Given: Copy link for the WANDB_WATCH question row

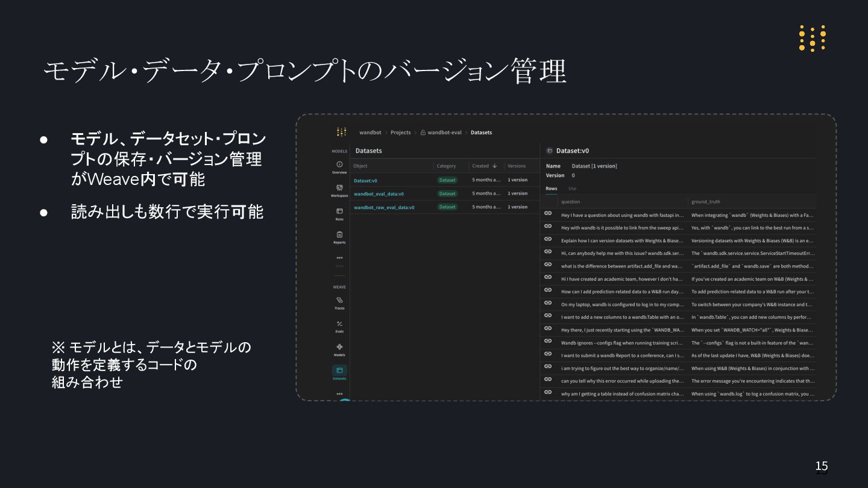Looking at the screenshot, I should tap(548, 328).
